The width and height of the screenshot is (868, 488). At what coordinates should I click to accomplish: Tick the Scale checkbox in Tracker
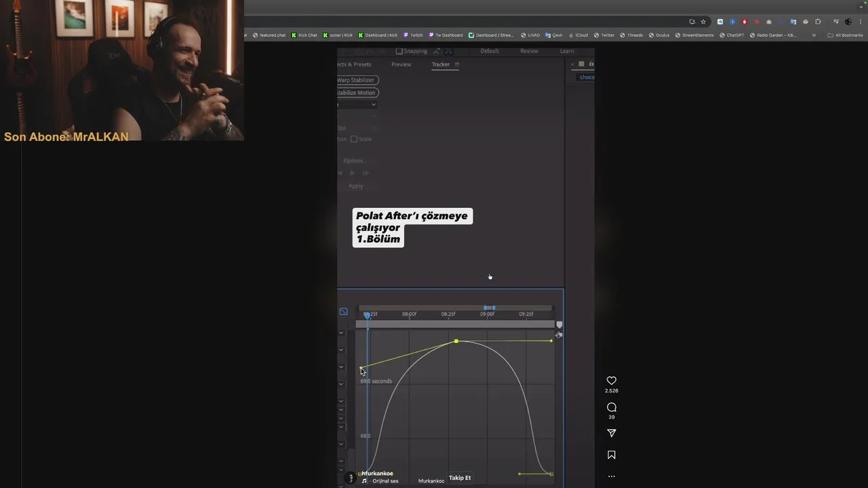[354, 139]
